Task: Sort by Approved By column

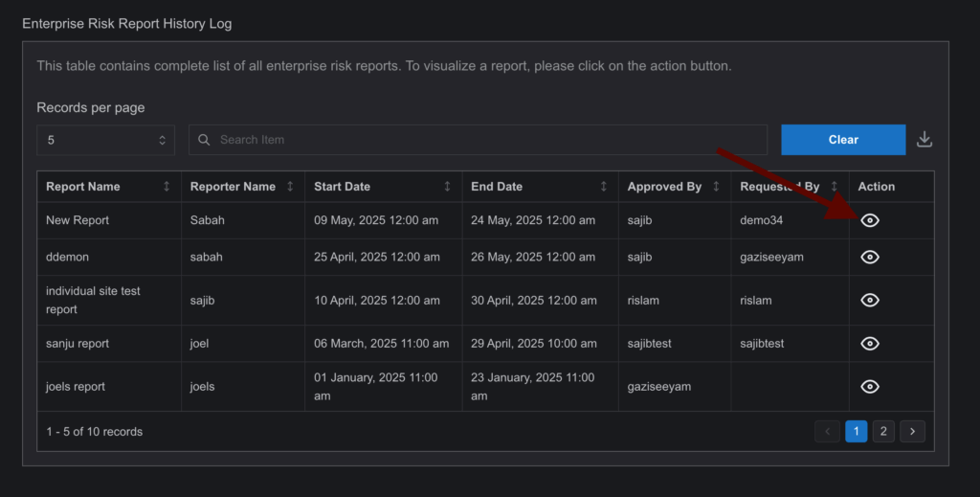Action: coord(716,187)
